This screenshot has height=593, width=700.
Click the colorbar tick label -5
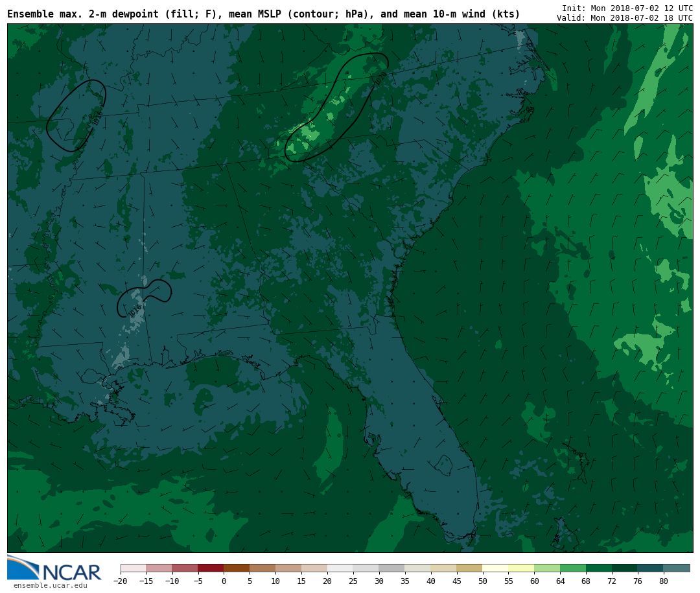pos(198,581)
